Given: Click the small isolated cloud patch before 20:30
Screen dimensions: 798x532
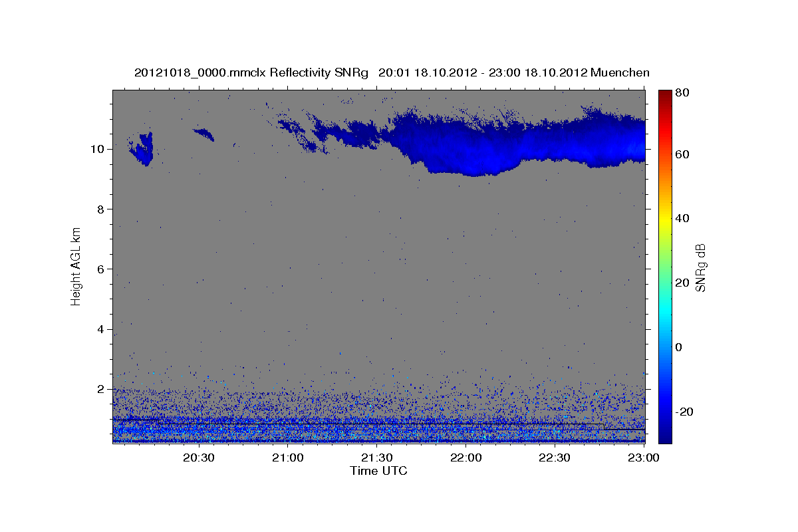Looking at the screenshot, I should tap(142, 149).
